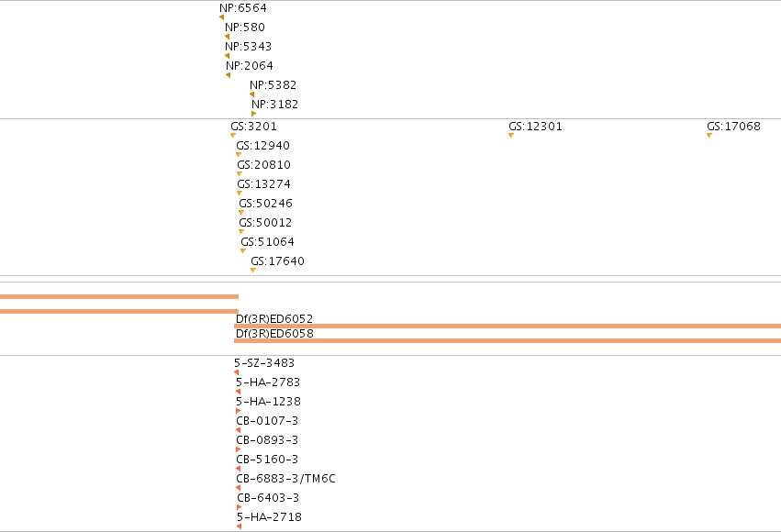Click the triangle marker under GS:3201
The image size is (781, 532).
(233, 136)
